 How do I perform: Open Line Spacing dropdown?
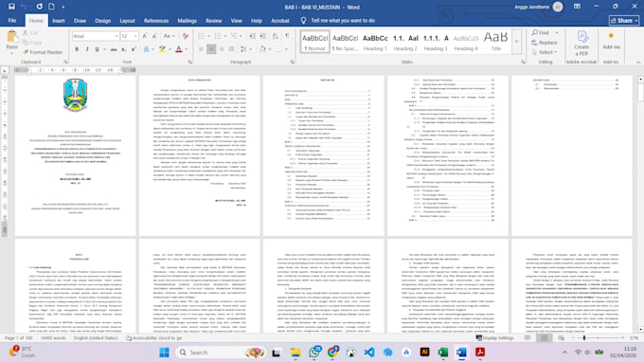pos(244,49)
